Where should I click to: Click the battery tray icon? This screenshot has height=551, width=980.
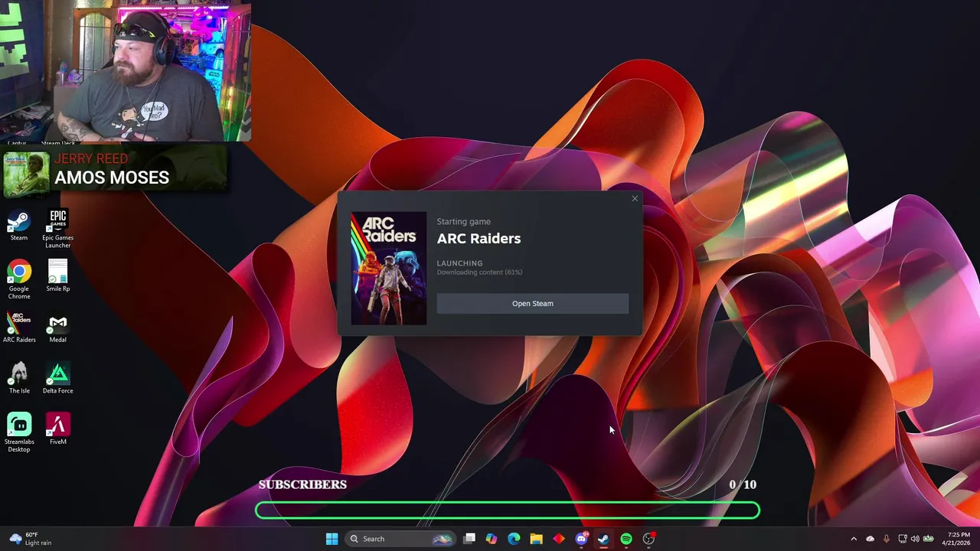click(x=929, y=539)
